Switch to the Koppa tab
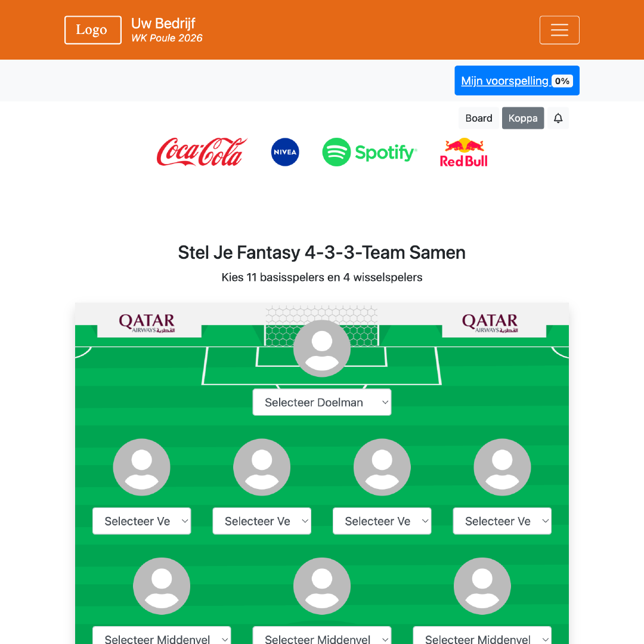Image resolution: width=644 pixels, height=644 pixels. click(523, 118)
